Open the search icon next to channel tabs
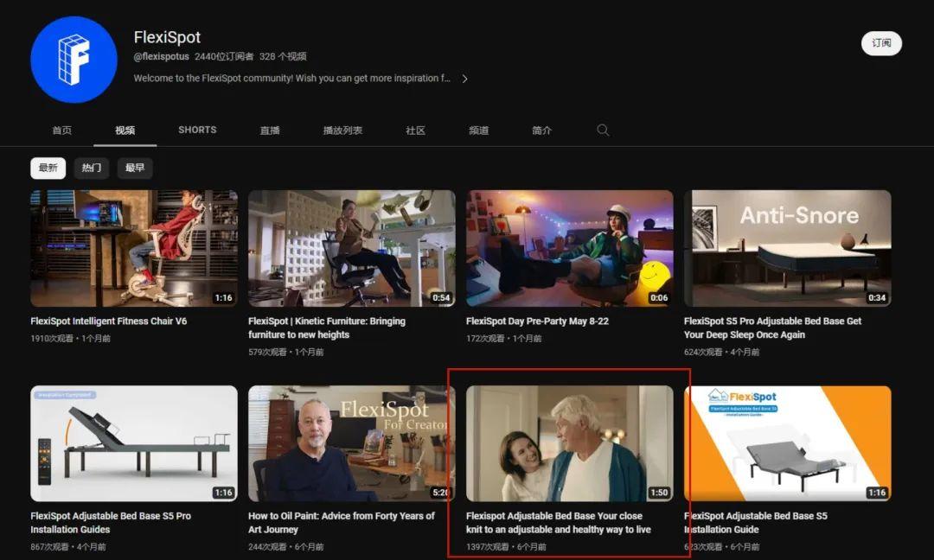The height and width of the screenshot is (560, 934). (603, 130)
